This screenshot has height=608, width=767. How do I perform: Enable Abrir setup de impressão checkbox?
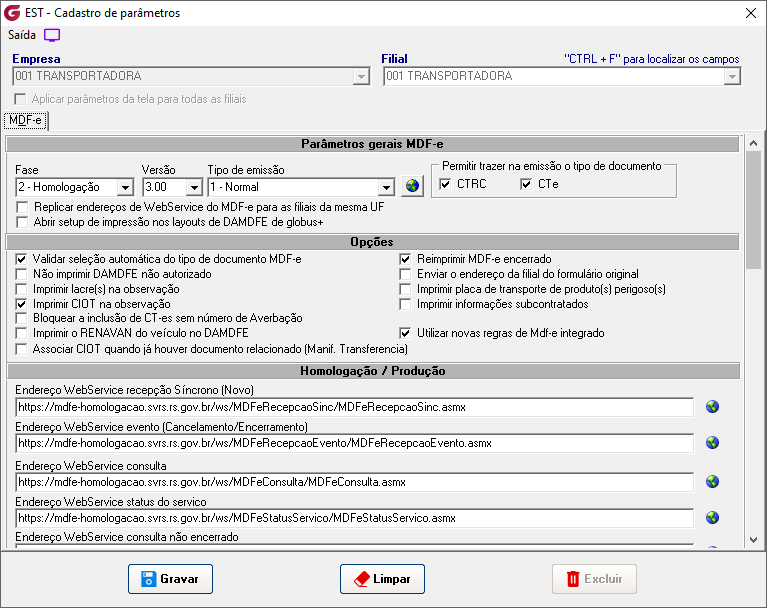tap(22, 222)
